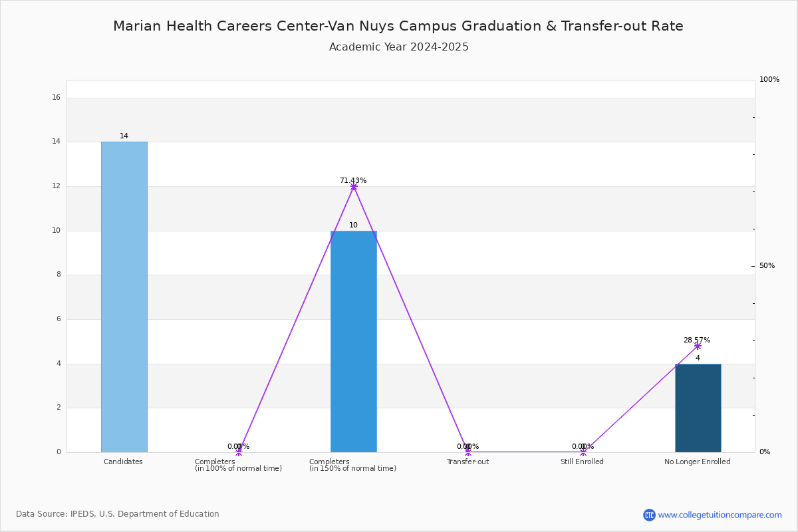798x532 pixels.
Task: Click the Candidates axis label
Action: (123, 462)
